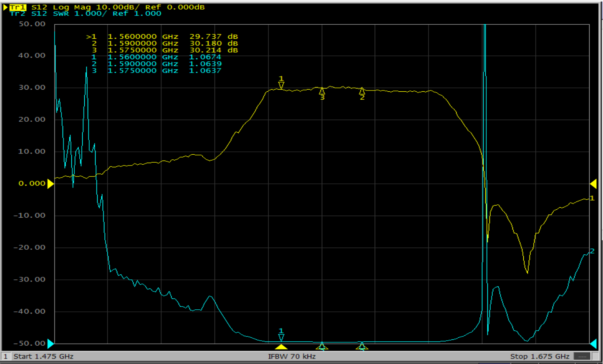Click Tr2 format label 'SWR'
Screen dimensions: 603x364
(61, 14)
